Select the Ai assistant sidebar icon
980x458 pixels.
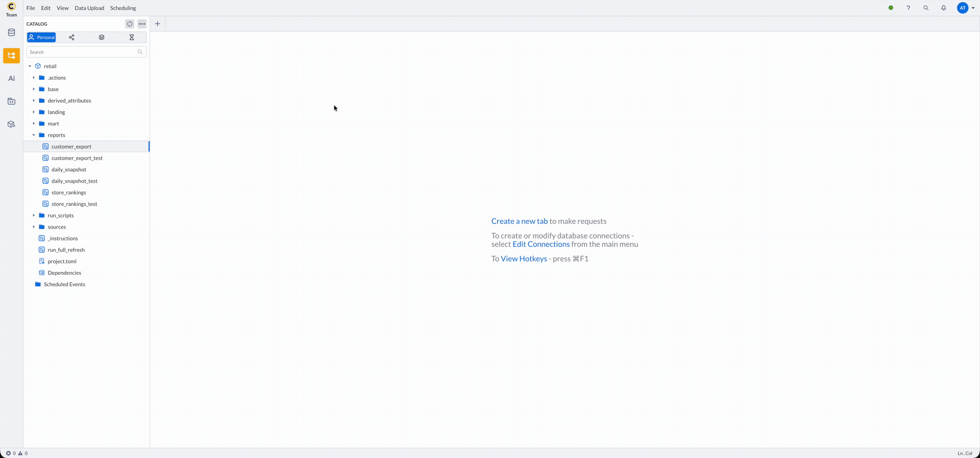(11, 78)
